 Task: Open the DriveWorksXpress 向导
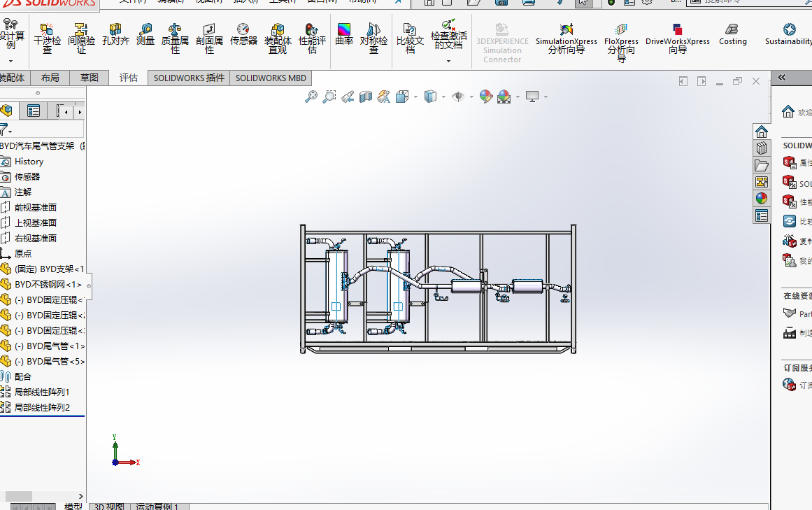pyautogui.click(x=677, y=39)
